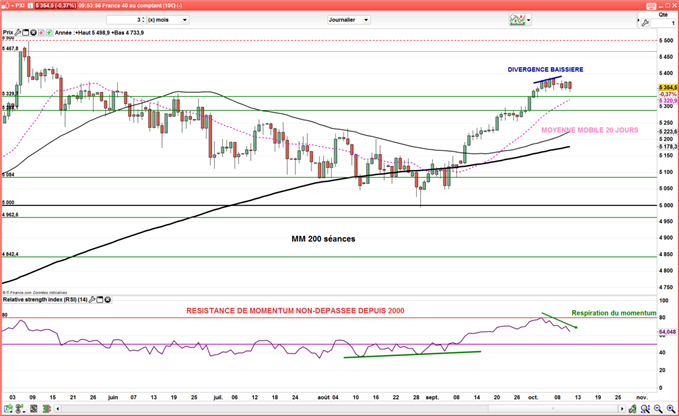
Task: Click 'RESISTANCE DE MOMENTUM NON-DEPASSEE DEPUIS 2000' text
Action: [295, 310]
